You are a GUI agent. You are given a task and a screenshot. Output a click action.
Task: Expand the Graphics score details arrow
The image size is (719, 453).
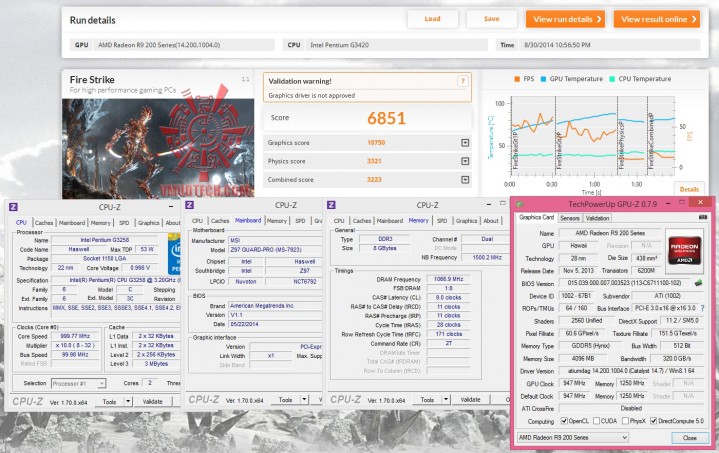pos(465,143)
